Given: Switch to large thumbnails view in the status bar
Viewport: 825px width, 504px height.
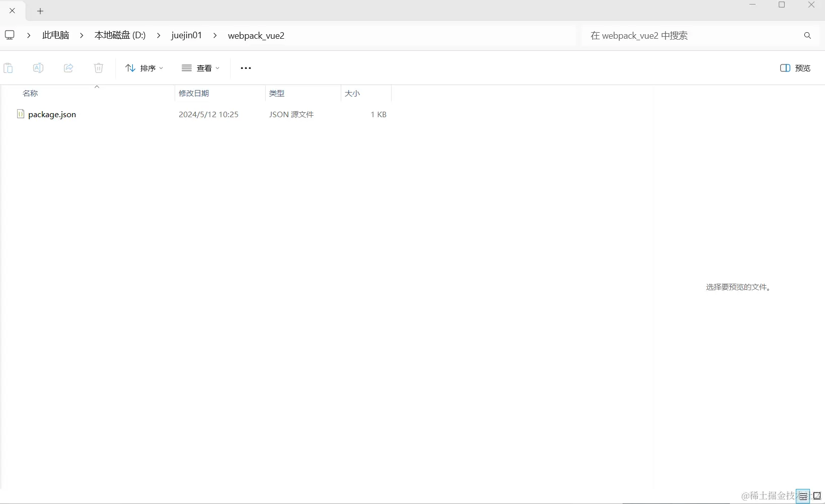Looking at the screenshot, I should click(x=816, y=496).
